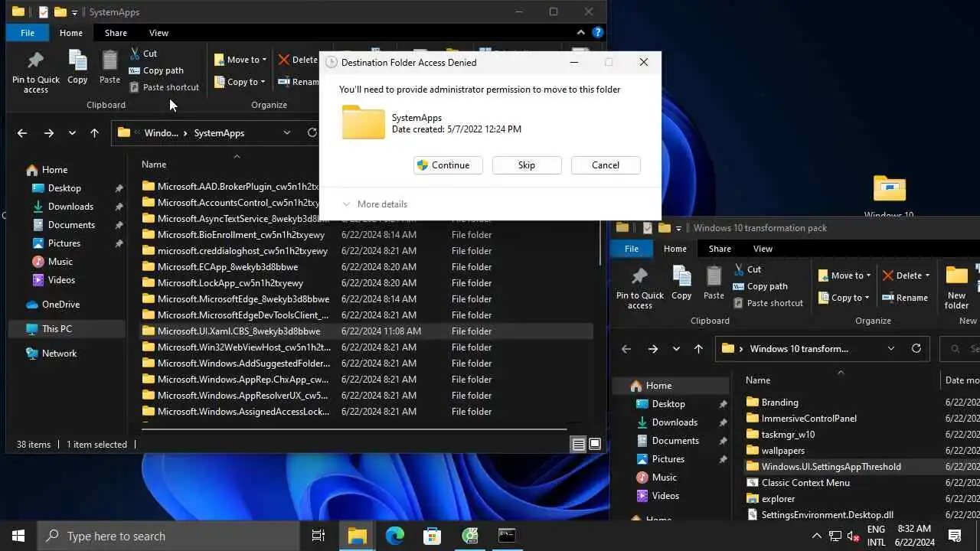Open address bar history dropdown in SystemApps window
The width and height of the screenshot is (980, 551).
point(287,132)
